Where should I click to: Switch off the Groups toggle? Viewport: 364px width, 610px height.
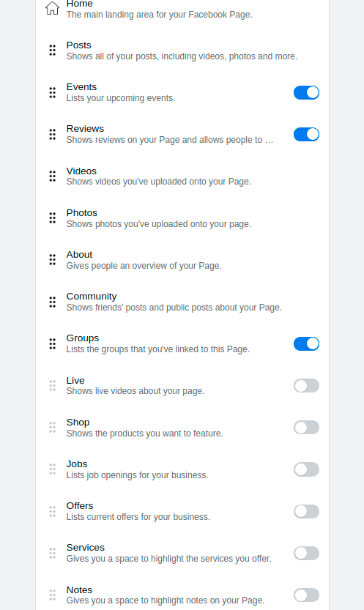tap(306, 343)
